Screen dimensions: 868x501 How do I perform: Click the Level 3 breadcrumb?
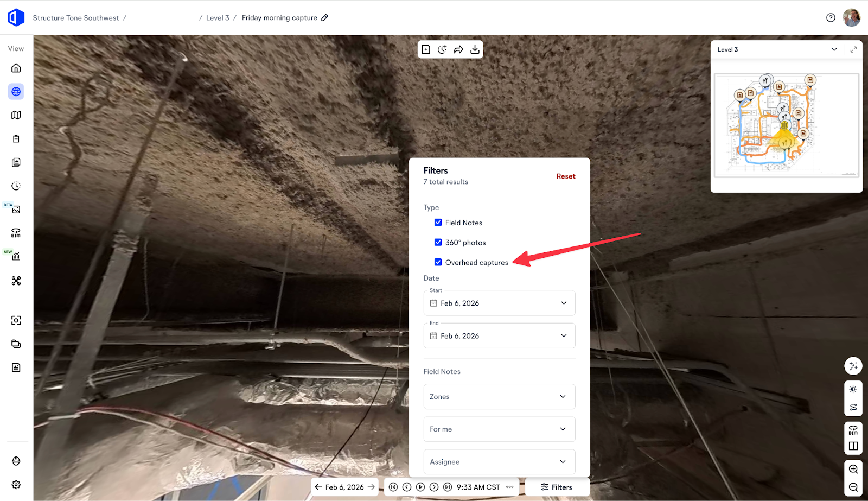point(218,18)
